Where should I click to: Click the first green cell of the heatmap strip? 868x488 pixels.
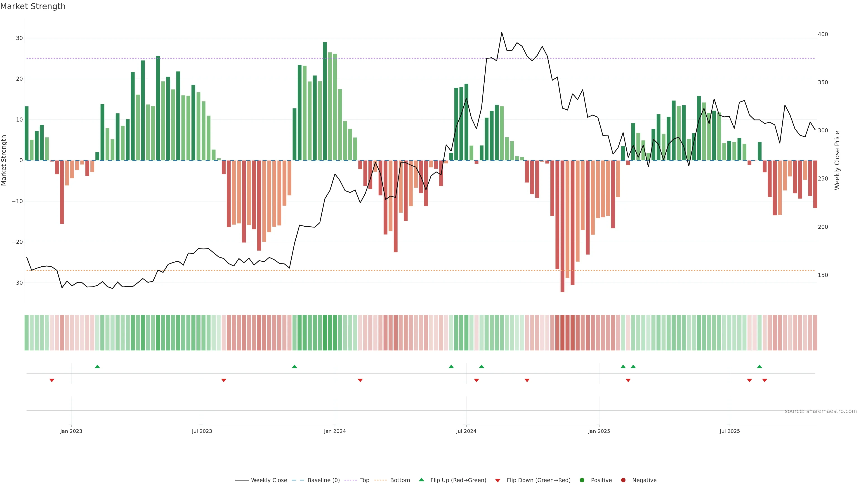click(27, 333)
